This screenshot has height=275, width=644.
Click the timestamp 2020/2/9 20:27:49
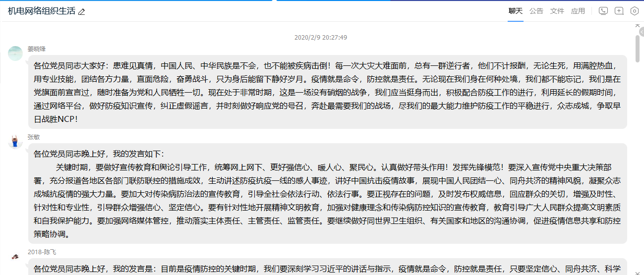pos(321,37)
